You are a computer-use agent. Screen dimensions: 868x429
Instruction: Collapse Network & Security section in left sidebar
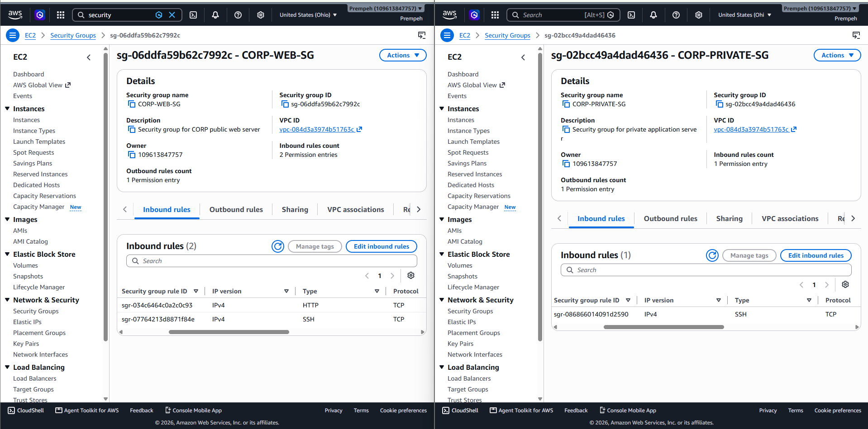[7, 300]
